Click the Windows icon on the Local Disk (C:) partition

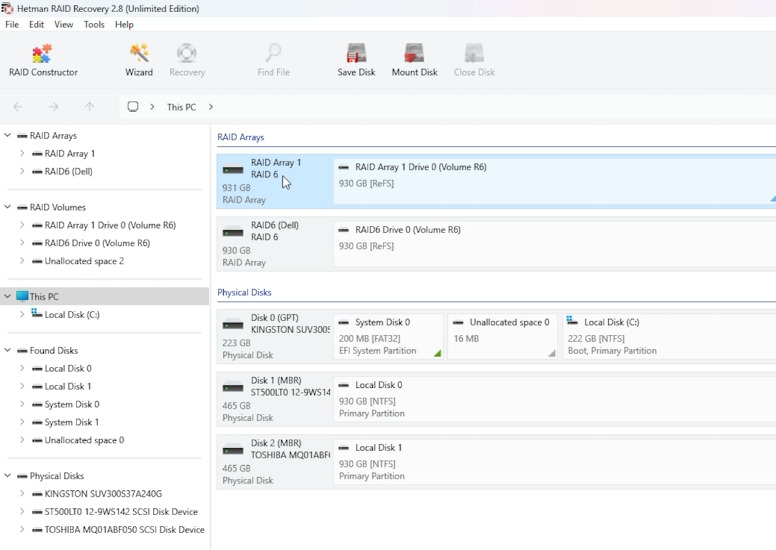point(573,321)
